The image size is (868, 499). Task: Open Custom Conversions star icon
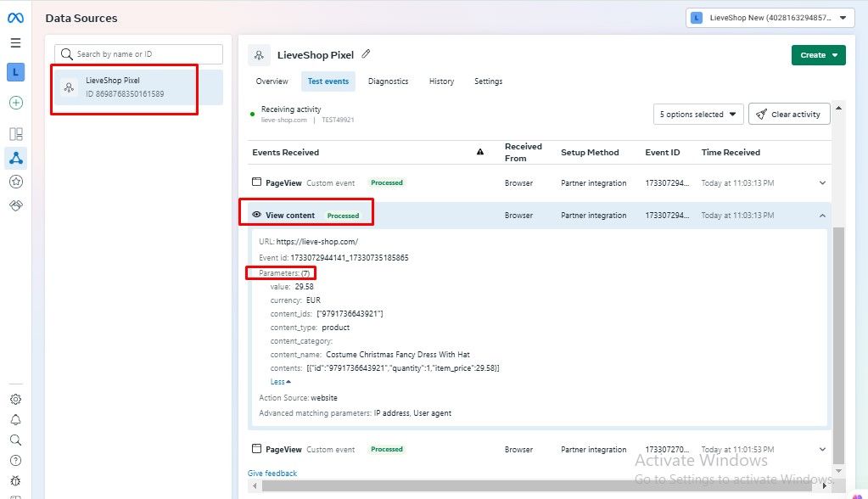pos(15,182)
